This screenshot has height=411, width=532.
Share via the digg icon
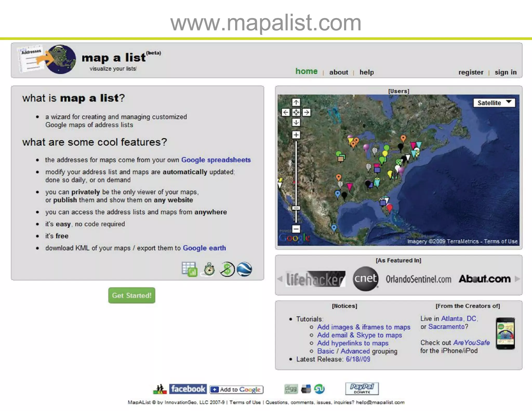click(291, 389)
